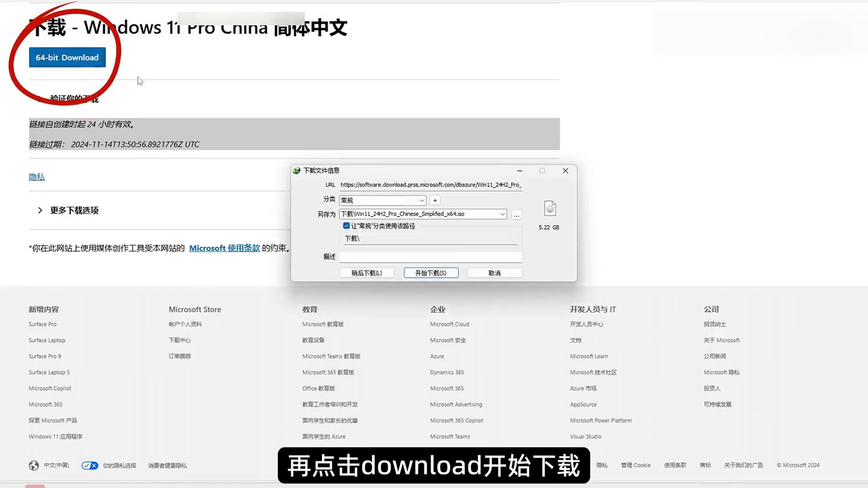Click 稍后下载 to download later
868x488 pixels.
point(366,273)
